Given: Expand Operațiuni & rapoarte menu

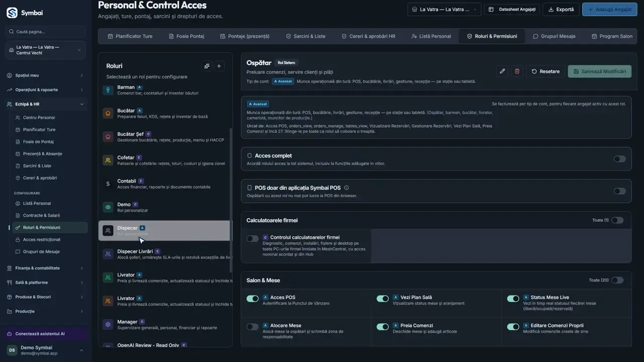Looking at the screenshot, I should (x=46, y=89).
